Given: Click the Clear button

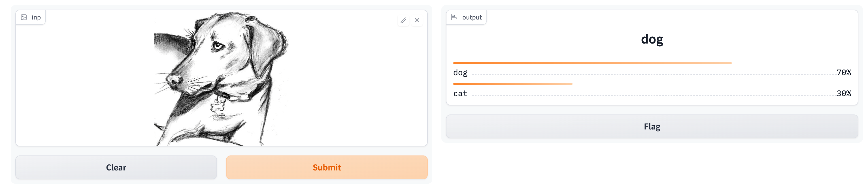Looking at the screenshot, I should pos(116,168).
